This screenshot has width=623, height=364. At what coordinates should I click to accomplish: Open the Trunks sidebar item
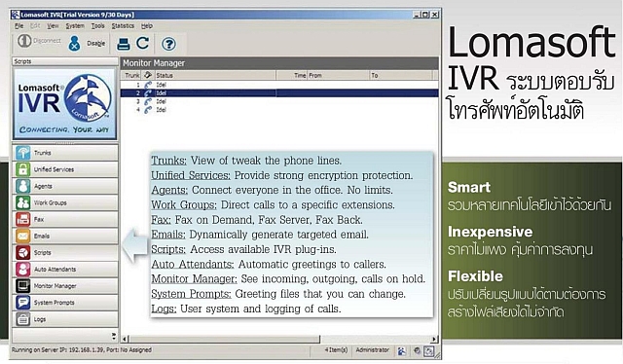pos(65,153)
